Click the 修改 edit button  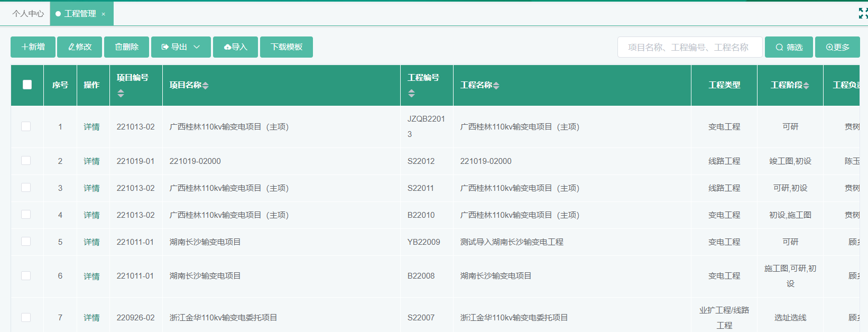pyautogui.click(x=80, y=47)
